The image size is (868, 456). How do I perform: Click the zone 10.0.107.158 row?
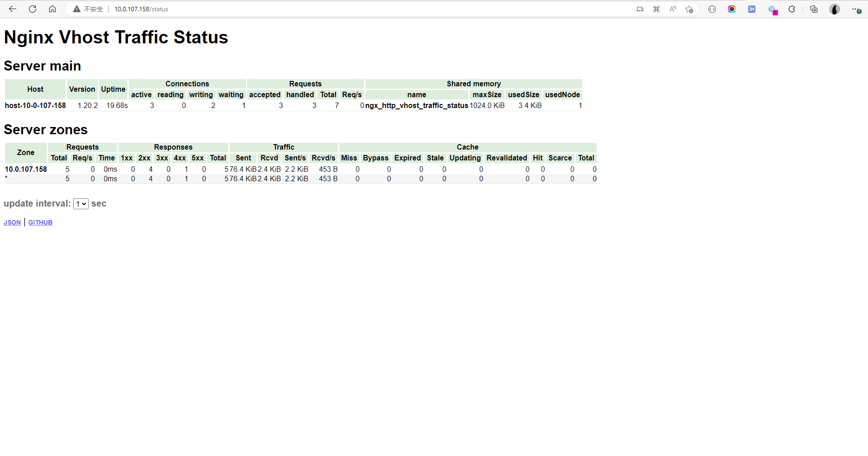pyautogui.click(x=25, y=169)
